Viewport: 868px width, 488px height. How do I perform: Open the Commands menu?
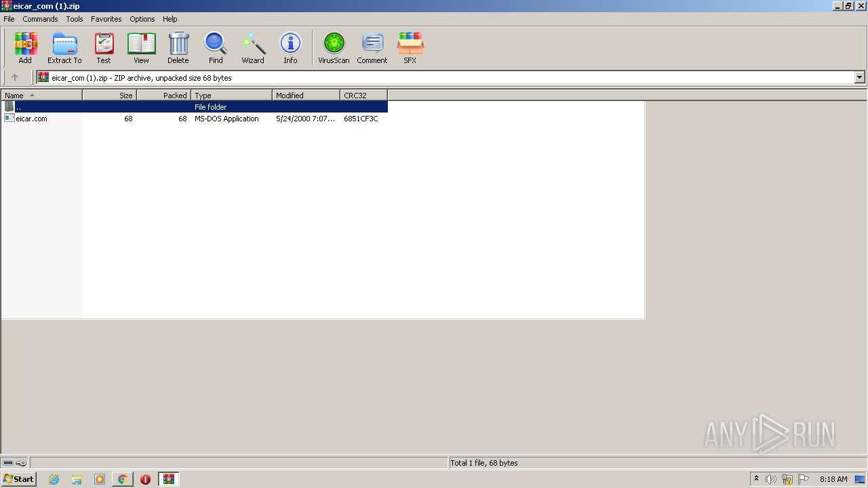click(40, 19)
